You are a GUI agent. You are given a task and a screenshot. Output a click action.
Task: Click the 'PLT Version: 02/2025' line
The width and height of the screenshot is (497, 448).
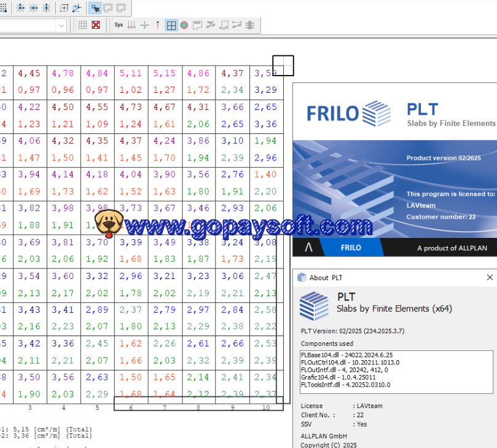[x=353, y=331]
